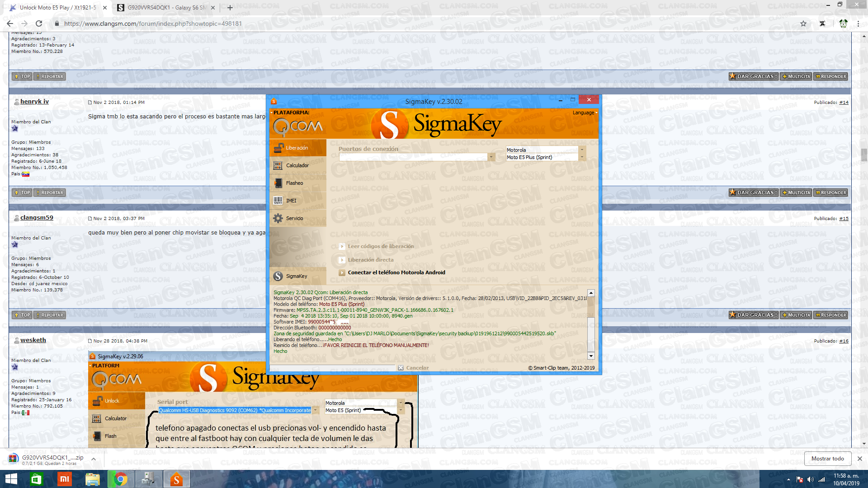Open the Windows Start menu
This screenshot has height=488, width=868.
(x=11, y=479)
